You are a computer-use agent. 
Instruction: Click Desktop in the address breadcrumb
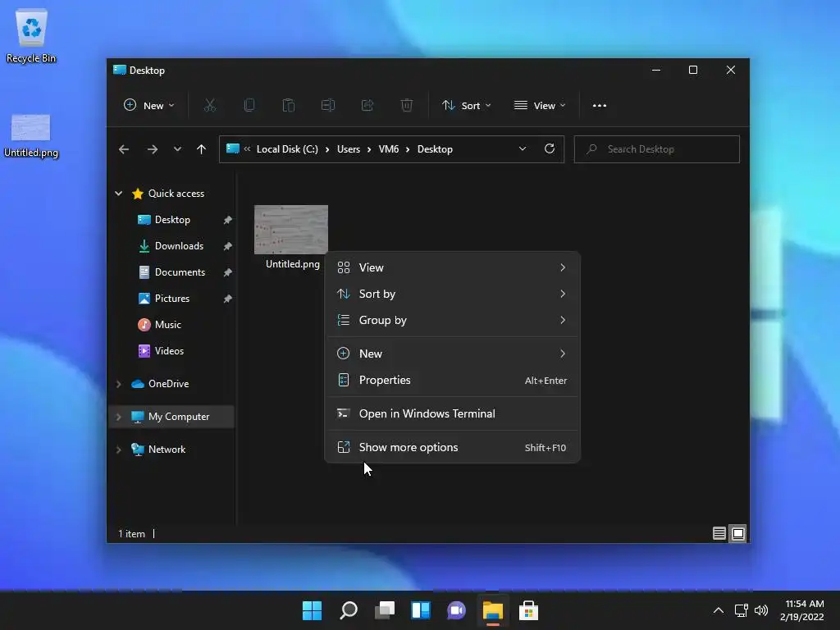435,149
